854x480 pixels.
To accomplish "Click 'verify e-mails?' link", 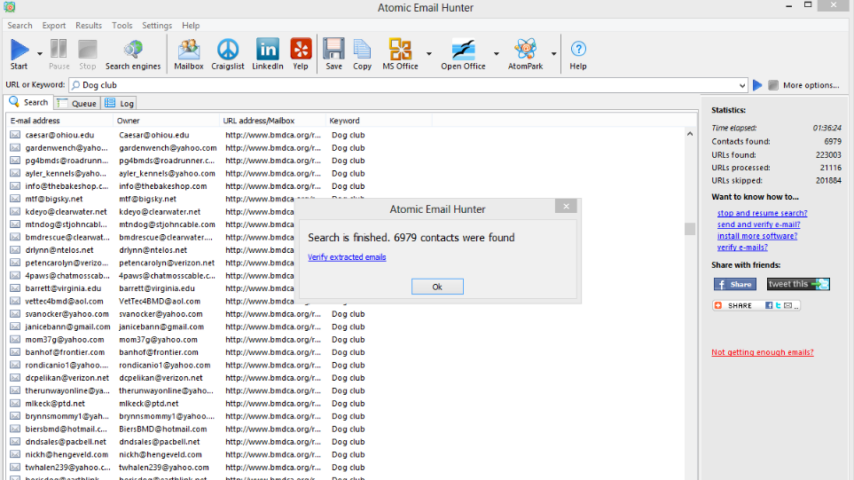I will click(742, 247).
